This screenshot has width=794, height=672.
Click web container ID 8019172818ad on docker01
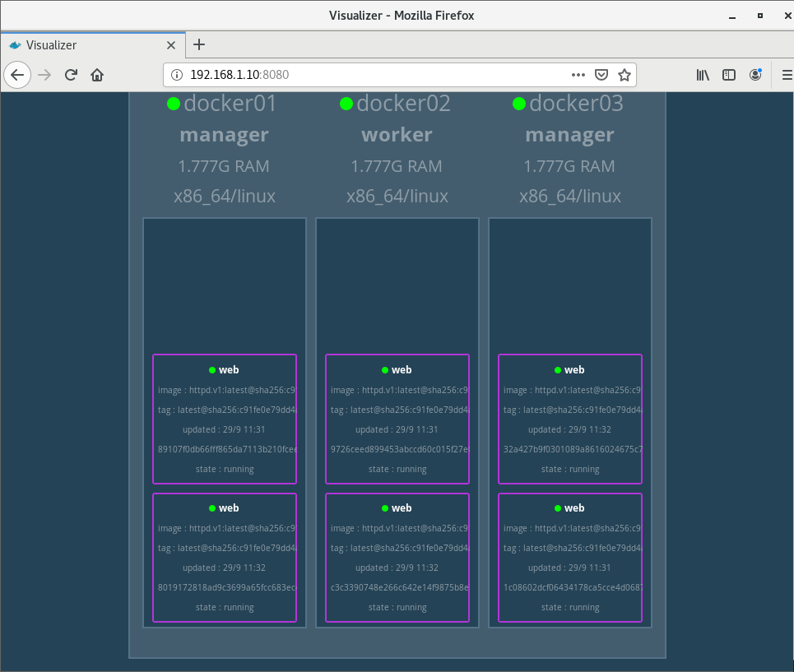point(227,587)
